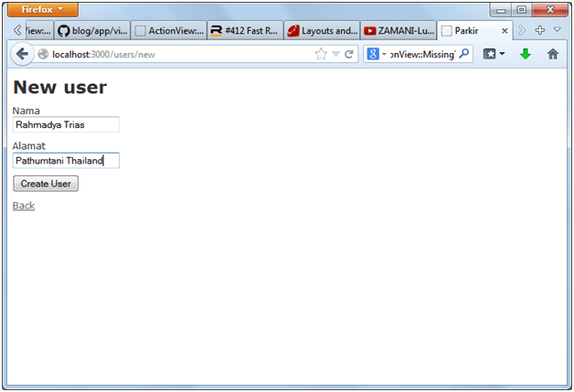Image resolution: width=574 pixels, height=392 pixels.
Task: Open the list all tabs dropdown
Action: pyautogui.click(x=557, y=30)
